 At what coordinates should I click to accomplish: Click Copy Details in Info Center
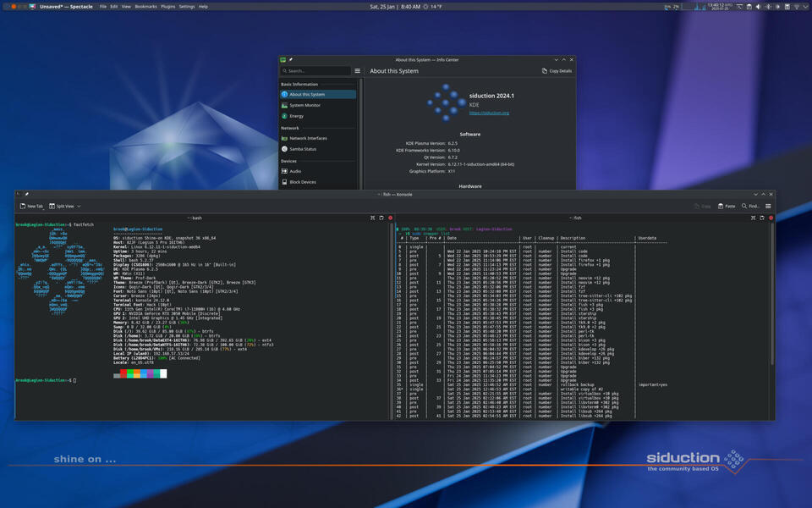click(x=557, y=71)
